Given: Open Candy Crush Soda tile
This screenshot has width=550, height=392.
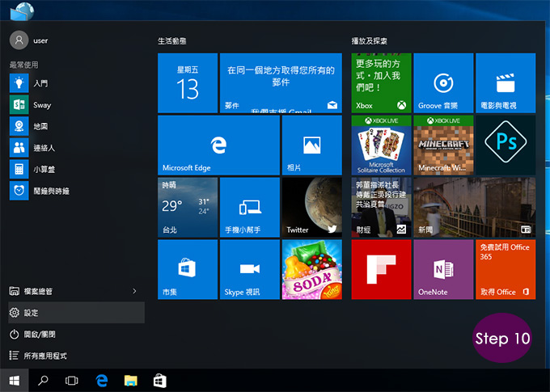Looking at the screenshot, I should point(312,270).
